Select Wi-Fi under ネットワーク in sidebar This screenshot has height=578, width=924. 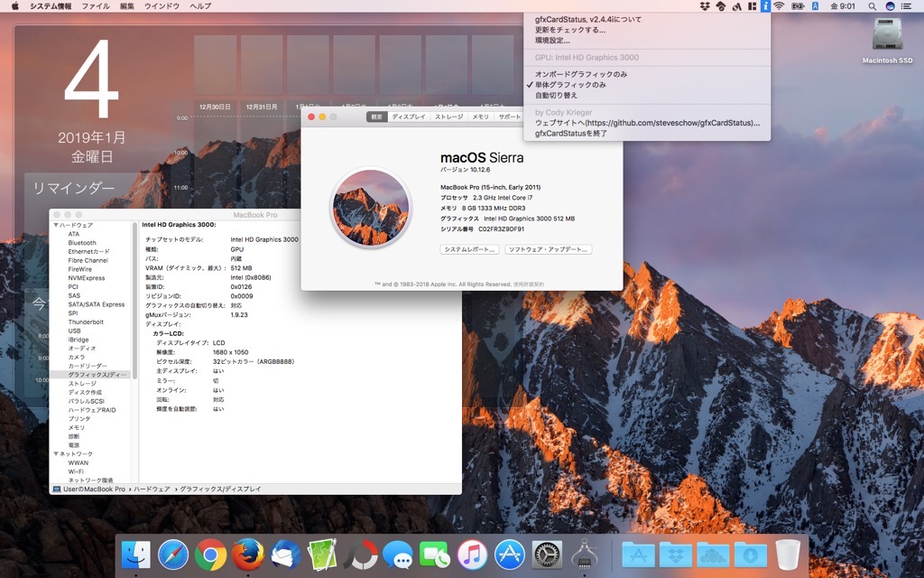(76, 471)
